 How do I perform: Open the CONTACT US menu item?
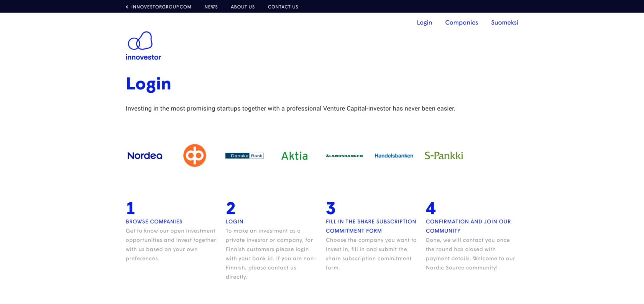click(x=283, y=7)
